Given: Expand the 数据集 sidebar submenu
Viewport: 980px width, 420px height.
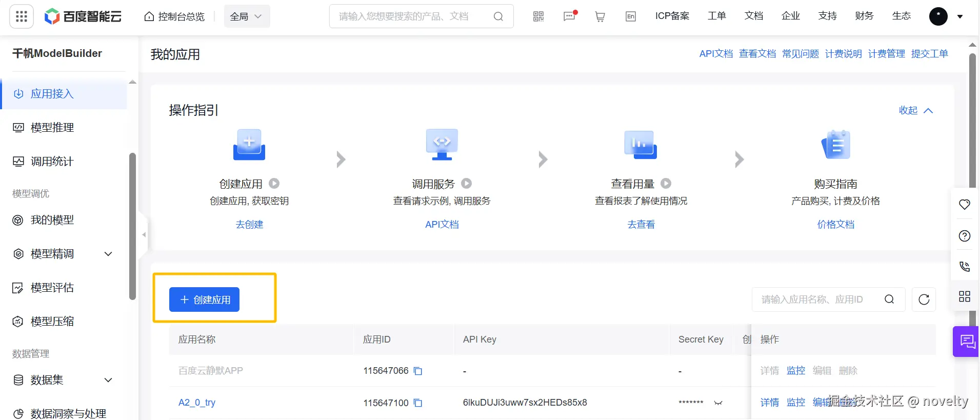Looking at the screenshot, I should pos(108,380).
